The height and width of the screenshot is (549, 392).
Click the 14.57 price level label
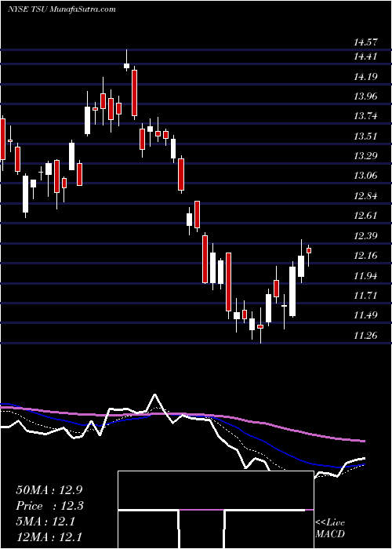pos(365,42)
